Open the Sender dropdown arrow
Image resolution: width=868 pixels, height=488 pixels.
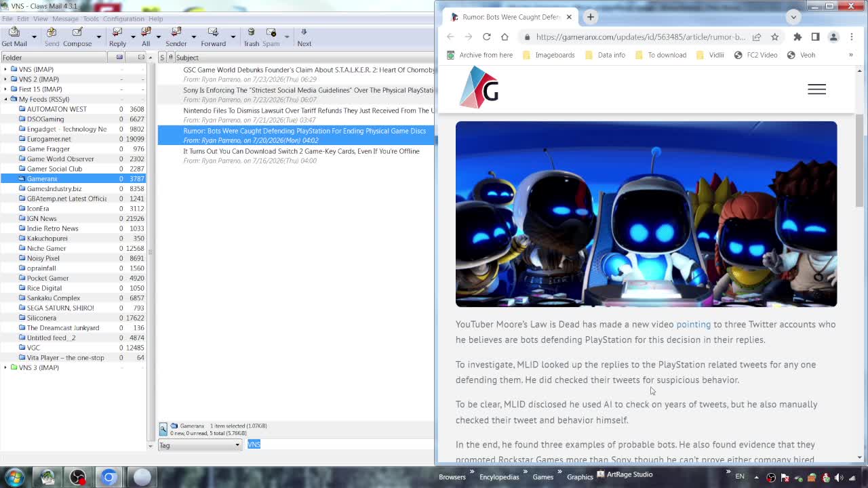tap(193, 37)
